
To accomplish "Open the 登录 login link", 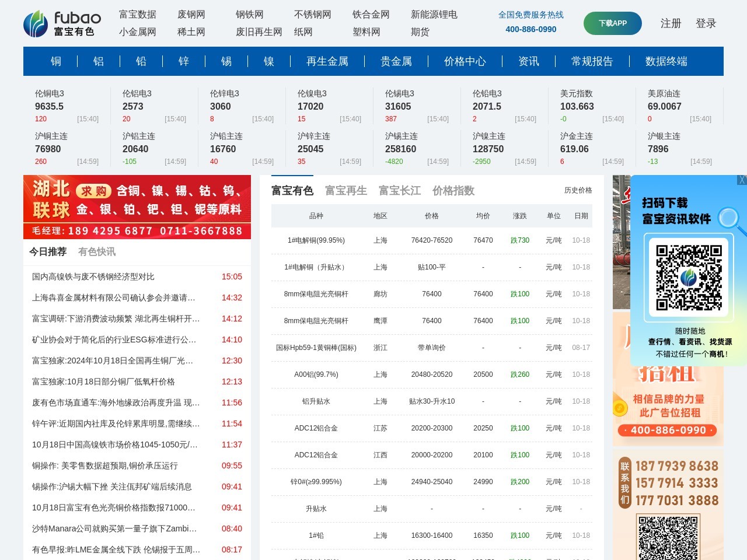I will (x=706, y=23).
